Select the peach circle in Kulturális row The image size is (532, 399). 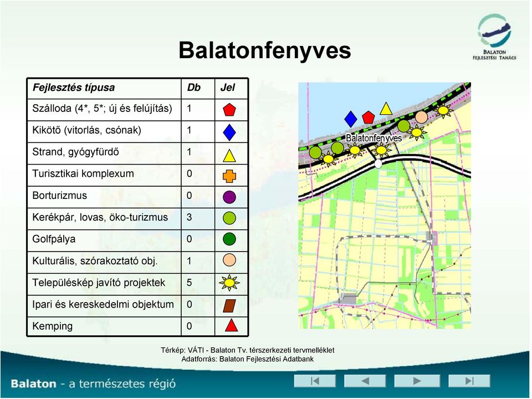pos(229,260)
